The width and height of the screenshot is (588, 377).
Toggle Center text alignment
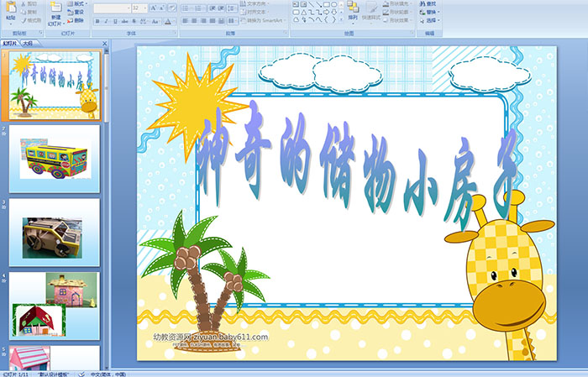194,21
